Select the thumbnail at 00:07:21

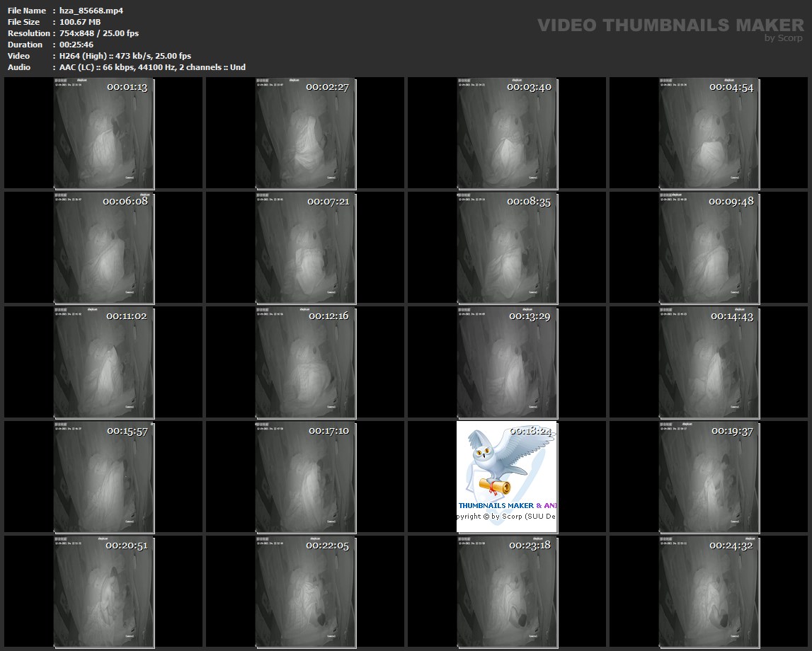tap(305, 248)
